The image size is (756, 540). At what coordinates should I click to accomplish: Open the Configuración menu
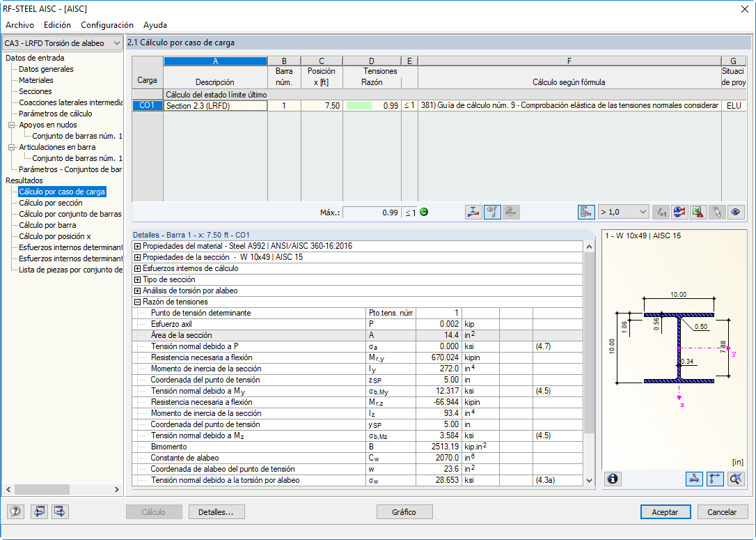[x=107, y=25]
